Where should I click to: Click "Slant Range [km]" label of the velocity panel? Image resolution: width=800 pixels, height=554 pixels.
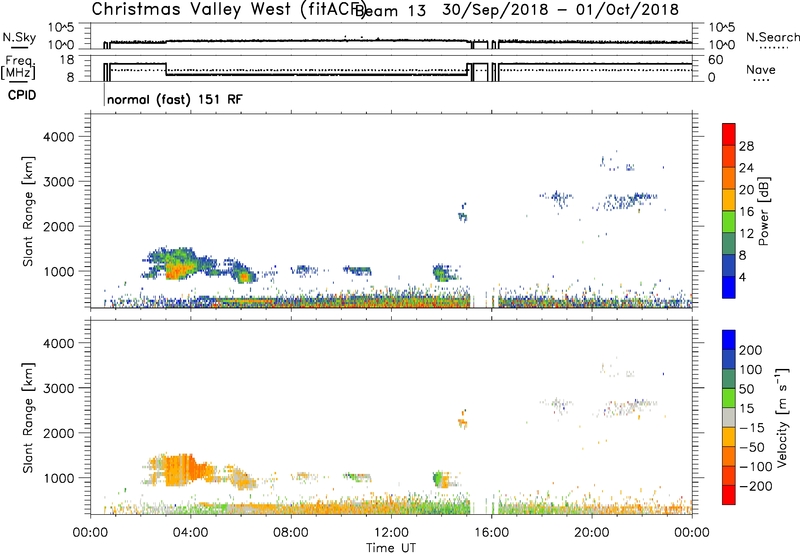click(28, 418)
